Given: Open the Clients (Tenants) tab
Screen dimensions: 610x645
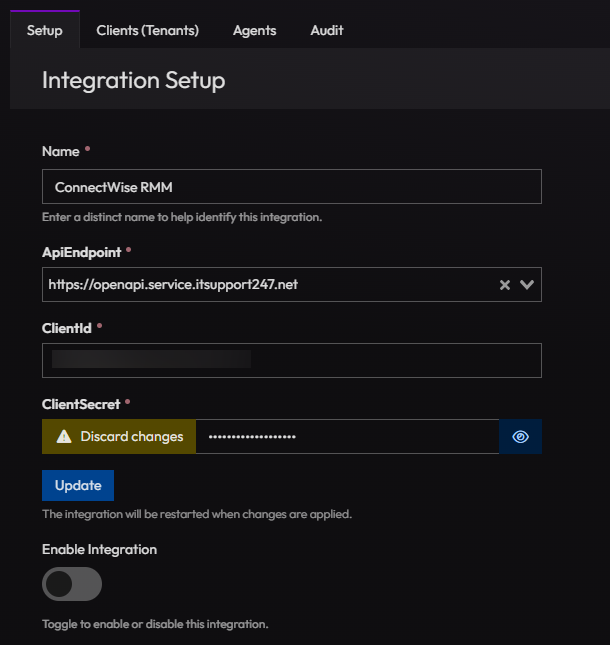Looking at the screenshot, I should [148, 30].
